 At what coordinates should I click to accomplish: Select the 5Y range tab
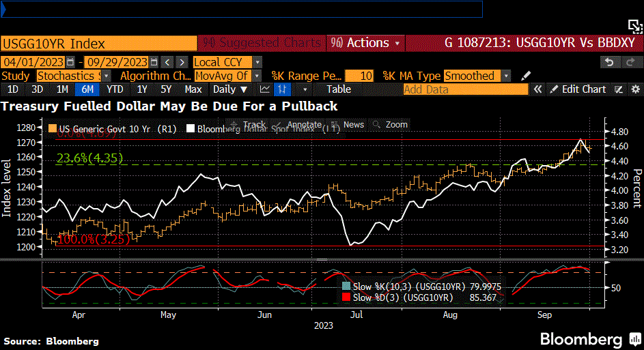click(166, 89)
